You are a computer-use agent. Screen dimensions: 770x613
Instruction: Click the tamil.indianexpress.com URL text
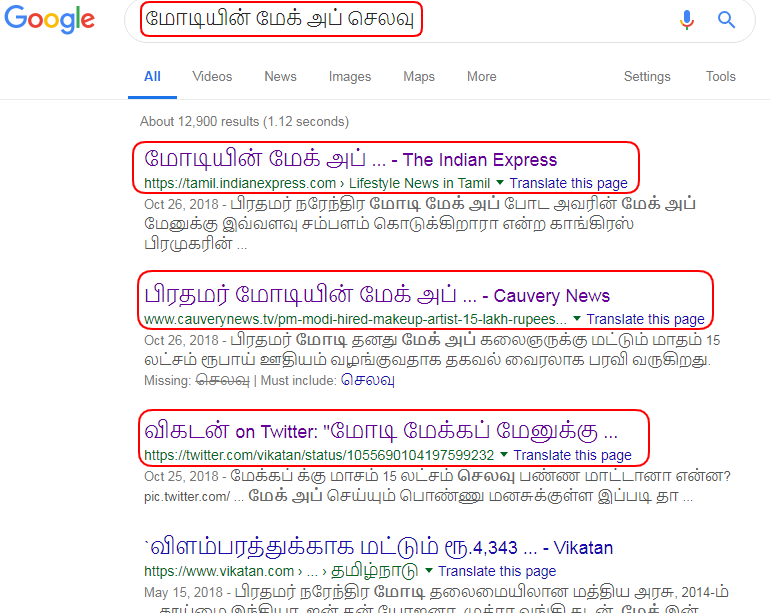pyautogui.click(x=240, y=183)
